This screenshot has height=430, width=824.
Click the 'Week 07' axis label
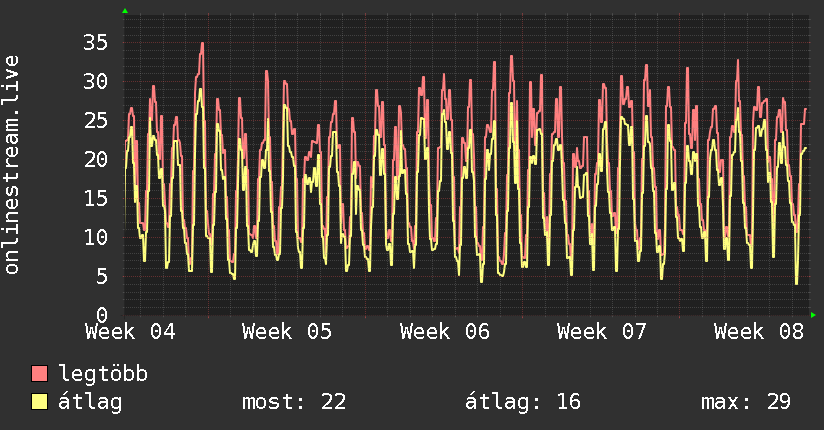tap(602, 332)
